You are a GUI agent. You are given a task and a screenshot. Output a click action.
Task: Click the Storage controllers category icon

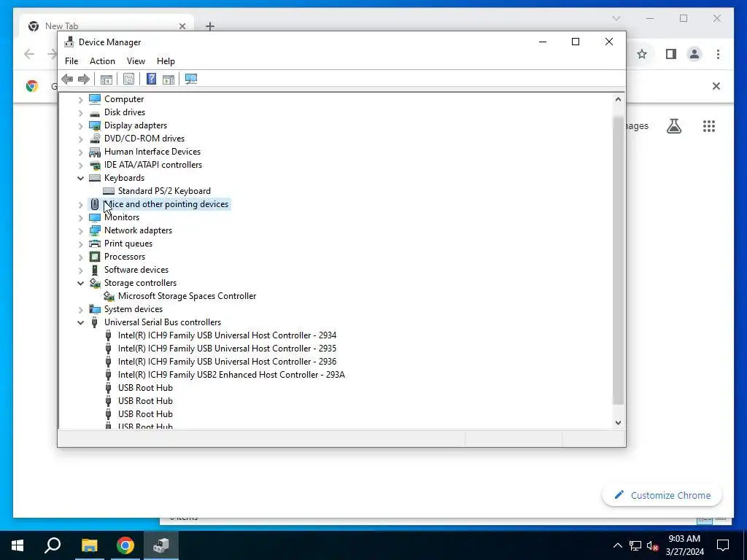95,283
